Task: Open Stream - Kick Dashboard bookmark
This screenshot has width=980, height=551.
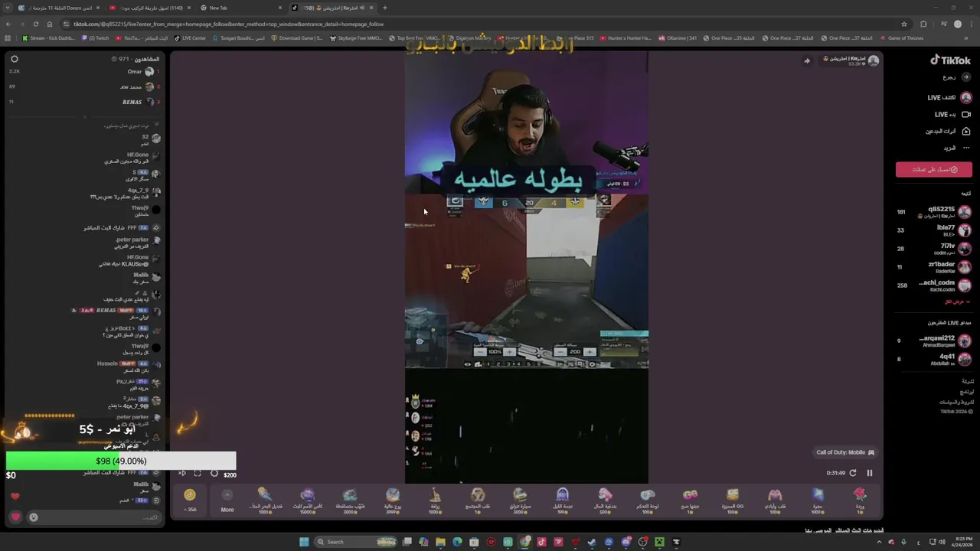Action: click(x=48, y=37)
